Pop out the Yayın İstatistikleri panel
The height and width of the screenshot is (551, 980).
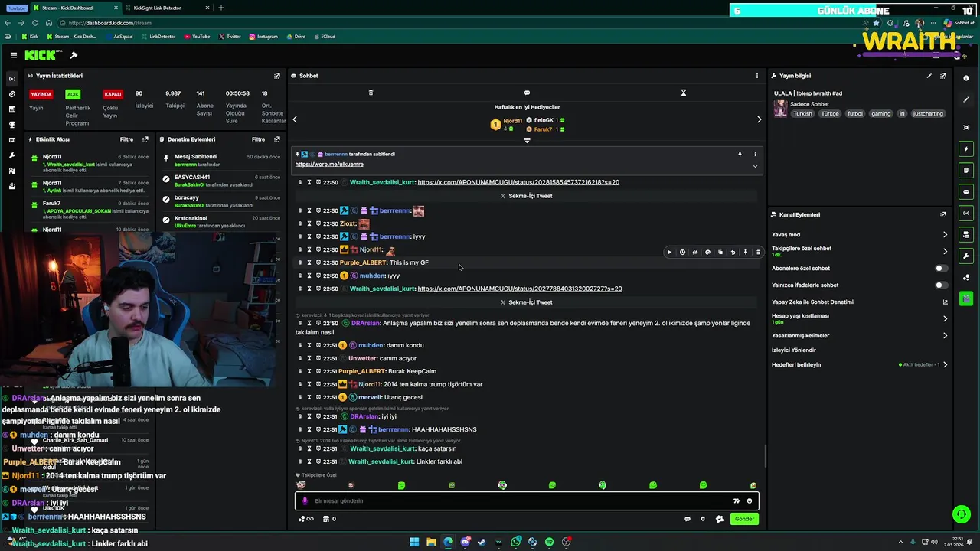(x=277, y=76)
